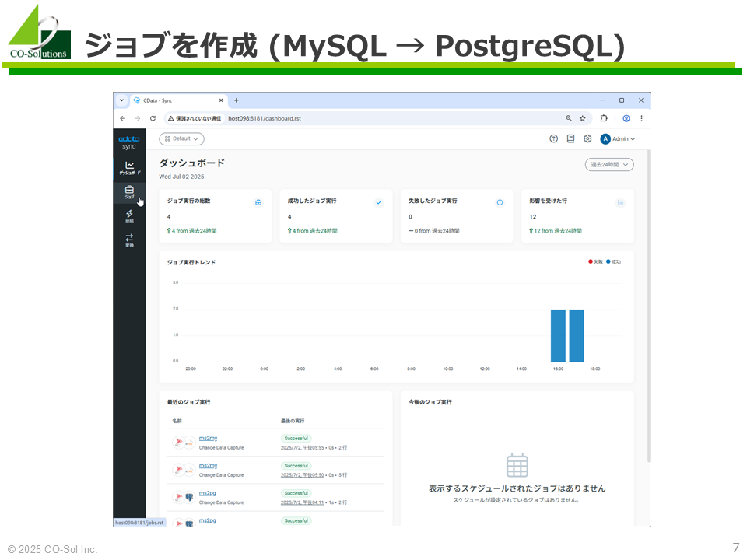
Task: Click the Wed Jul 02 2025 date
Action: click(181, 177)
